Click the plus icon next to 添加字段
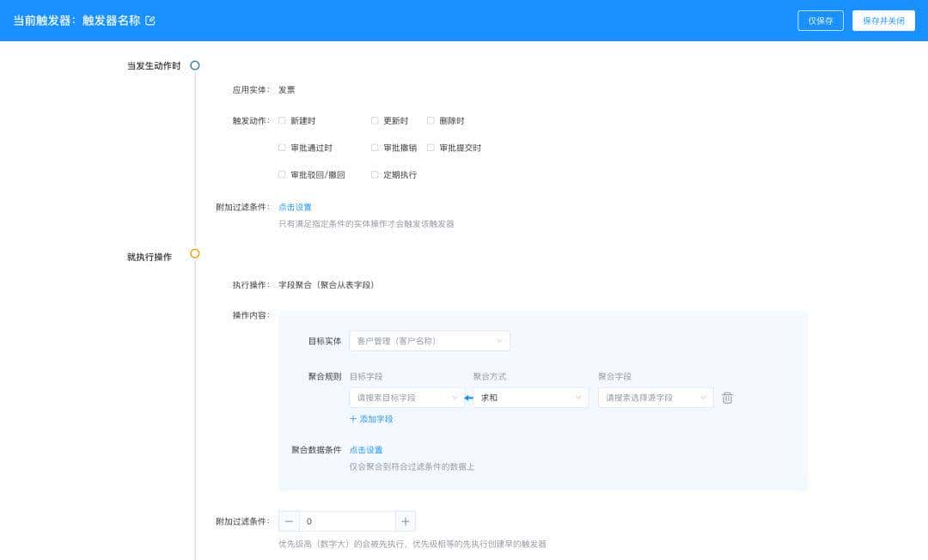Image resolution: width=928 pixels, height=560 pixels. [354, 419]
